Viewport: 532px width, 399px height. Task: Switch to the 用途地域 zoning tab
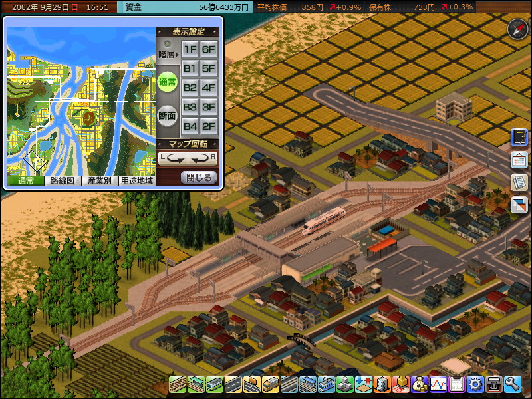(x=137, y=180)
